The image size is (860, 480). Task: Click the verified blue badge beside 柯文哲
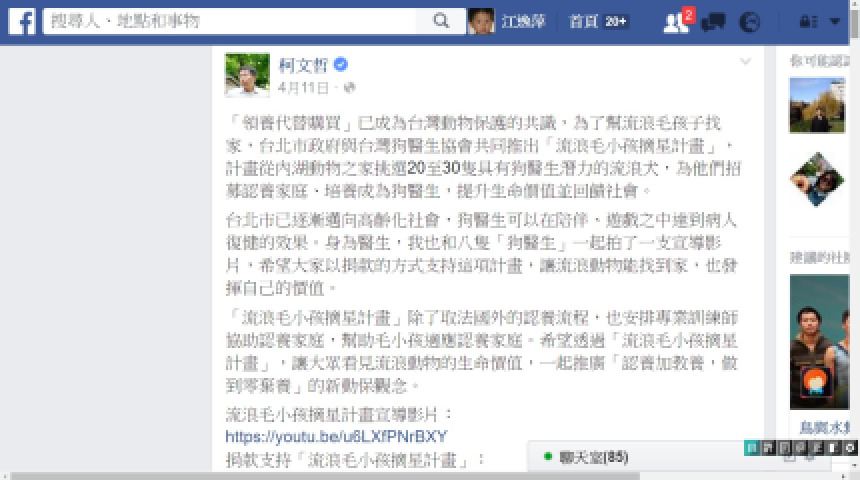(341, 64)
